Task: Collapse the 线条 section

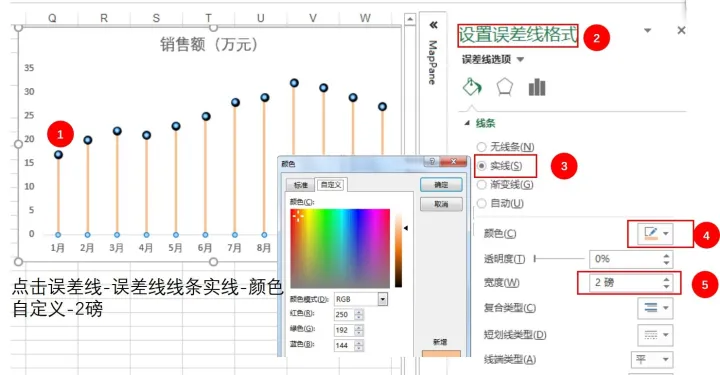Action: (x=467, y=123)
